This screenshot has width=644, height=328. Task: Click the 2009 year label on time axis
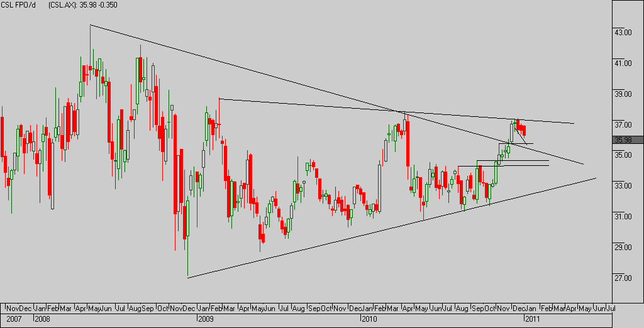click(x=206, y=319)
